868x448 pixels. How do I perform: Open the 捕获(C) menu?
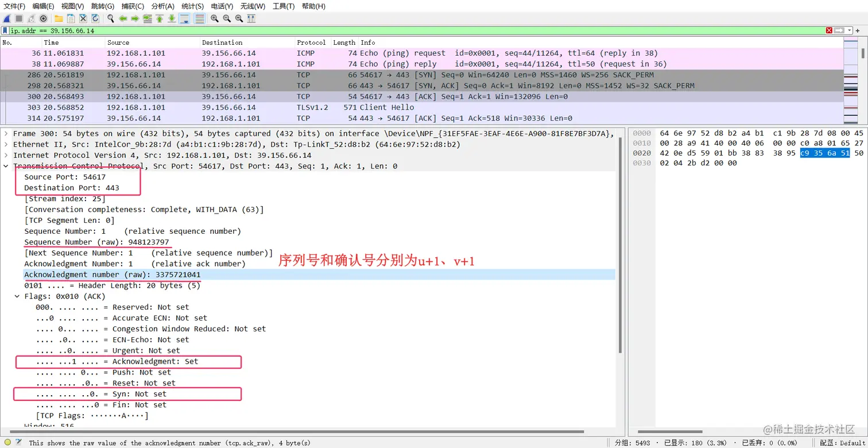(x=133, y=6)
